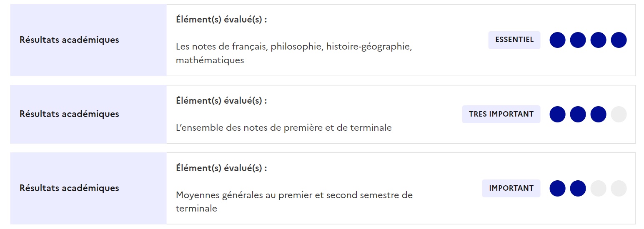Click "L'ensemble des notes de première" text

pyautogui.click(x=283, y=128)
